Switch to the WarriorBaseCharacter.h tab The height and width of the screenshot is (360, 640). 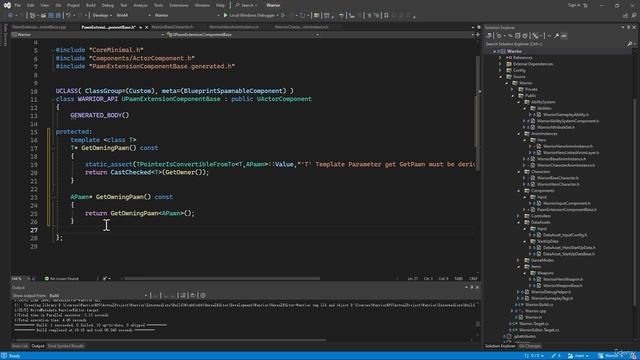click(173, 27)
